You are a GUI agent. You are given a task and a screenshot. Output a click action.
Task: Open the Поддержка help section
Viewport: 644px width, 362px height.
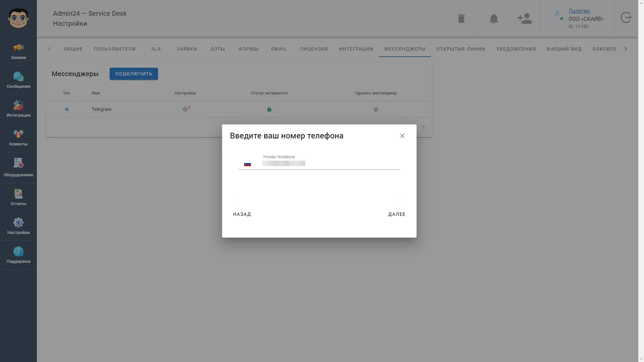pyautogui.click(x=18, y=255)
